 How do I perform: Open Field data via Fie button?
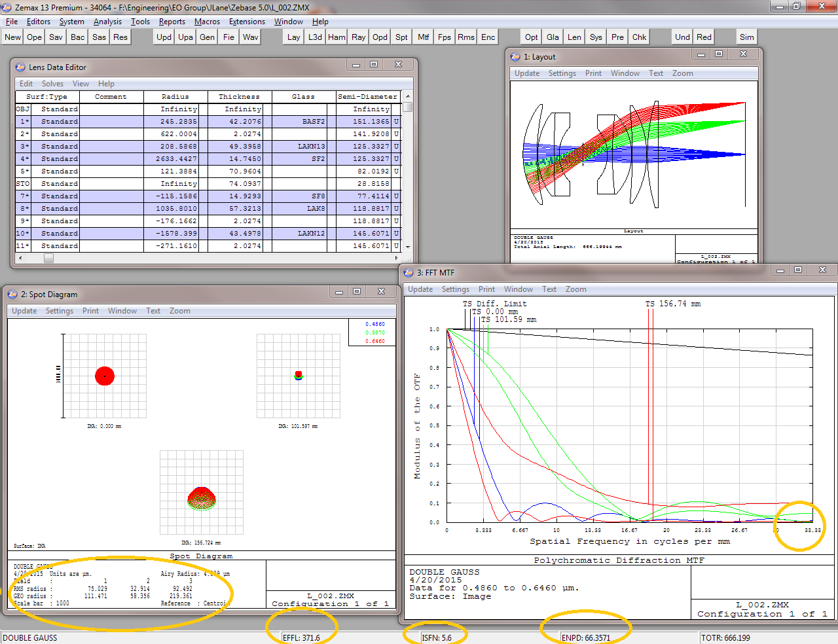coord(228,37)
